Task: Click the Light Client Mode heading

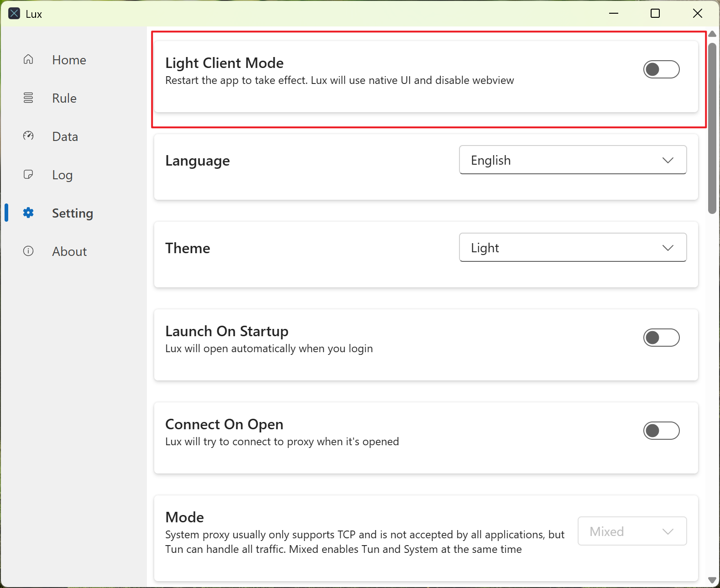Action: 224,63
